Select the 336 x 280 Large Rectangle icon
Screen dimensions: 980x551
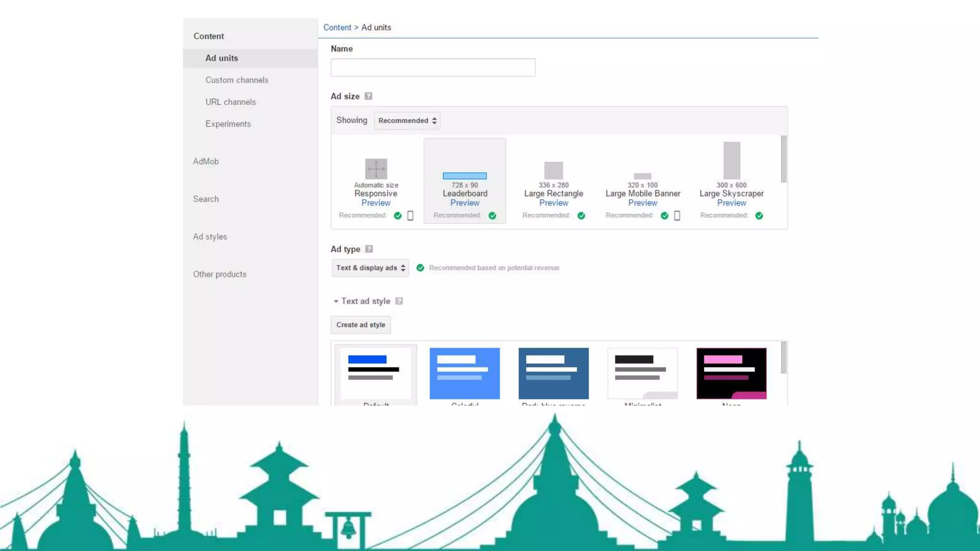[554, 170]
